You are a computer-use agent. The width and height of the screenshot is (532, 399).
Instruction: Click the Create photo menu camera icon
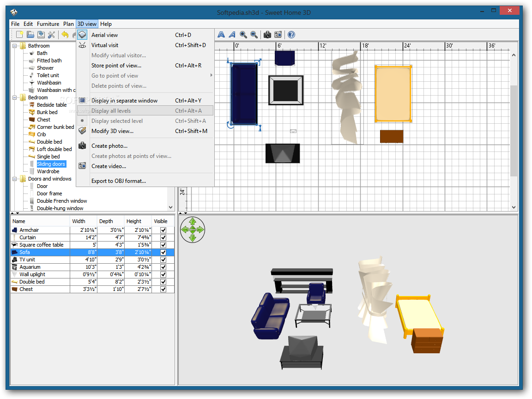[x=83, y=146]
